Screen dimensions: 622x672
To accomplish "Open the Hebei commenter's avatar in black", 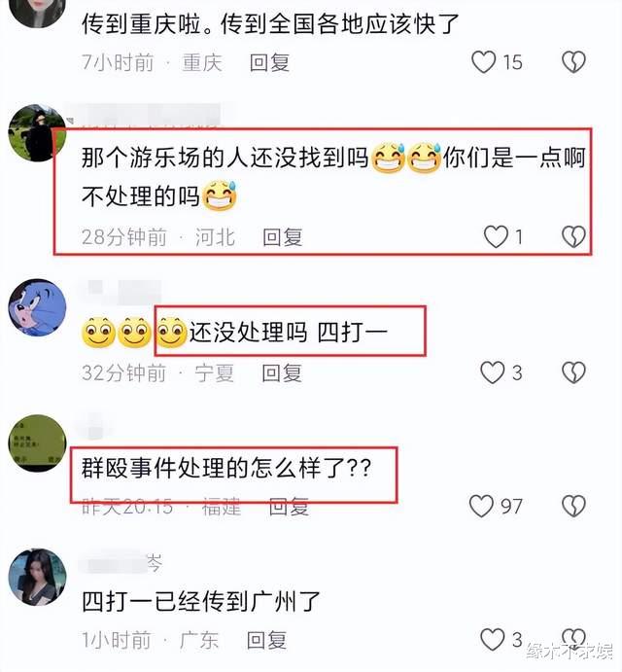I will coord(37,133).
